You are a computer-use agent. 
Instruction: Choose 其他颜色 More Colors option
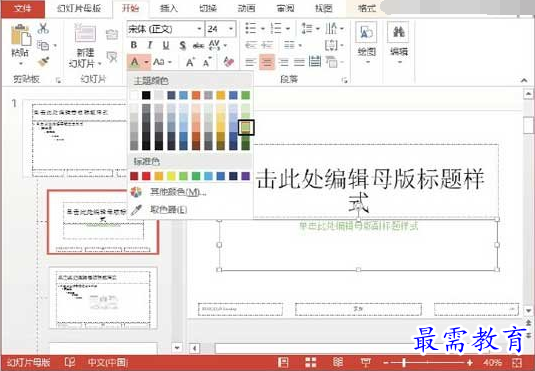point(178,192)
